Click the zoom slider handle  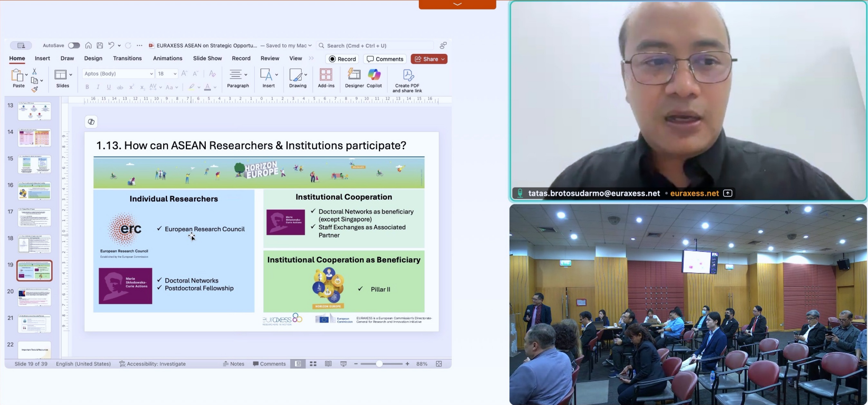pos(379,364)
